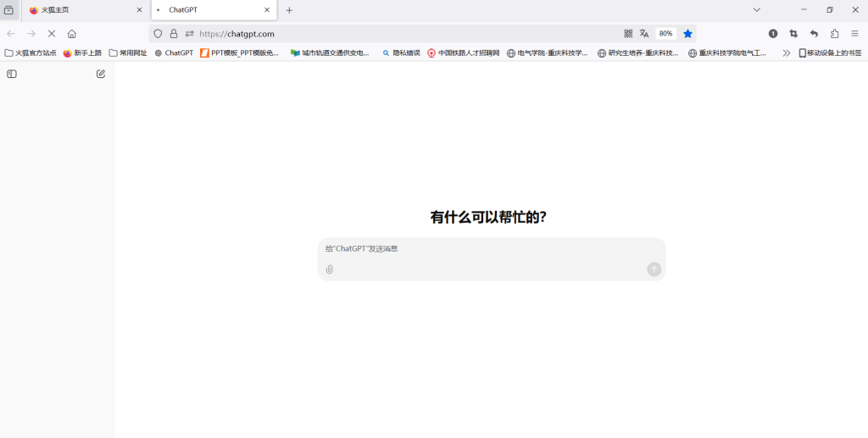Expand the list all tabs chevron
The height and width of the screenshot is (438, 868).
coord(757,10)
